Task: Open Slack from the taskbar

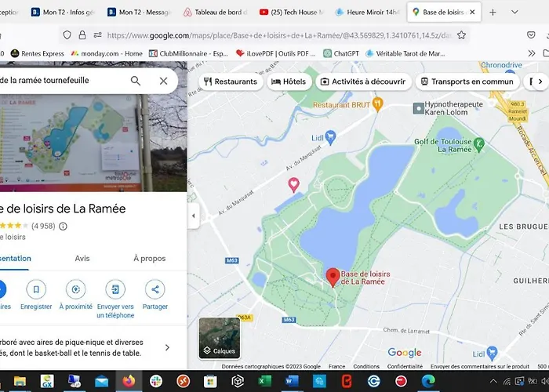Action: [x=156, y=381]
